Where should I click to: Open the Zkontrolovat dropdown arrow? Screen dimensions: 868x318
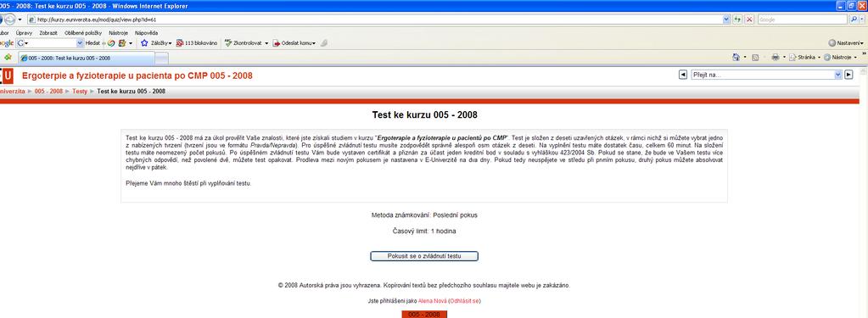coord(266,42)
